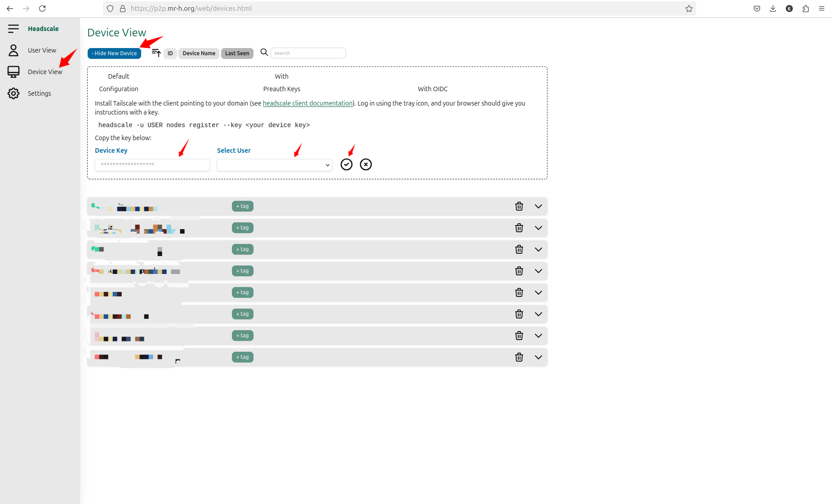This screenshot has width=832, height=504.
Task: Click the User View person icon
Action: coord(13,50)
